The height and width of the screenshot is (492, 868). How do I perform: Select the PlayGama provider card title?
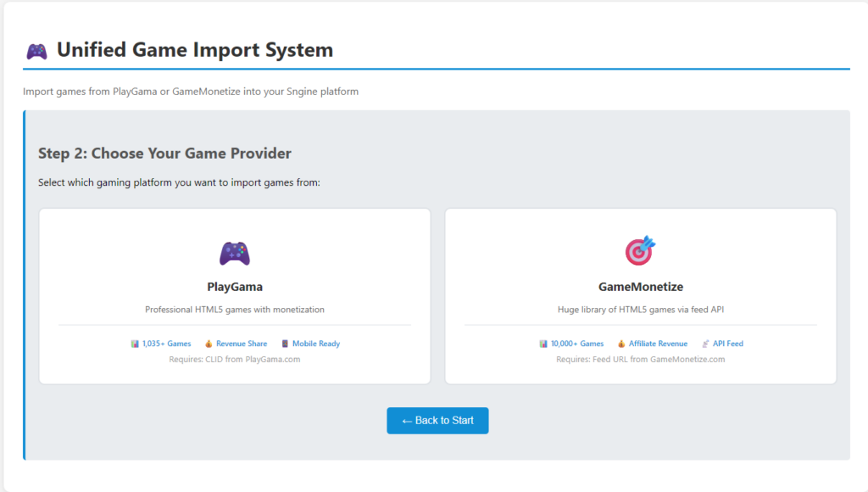point(234,287)
